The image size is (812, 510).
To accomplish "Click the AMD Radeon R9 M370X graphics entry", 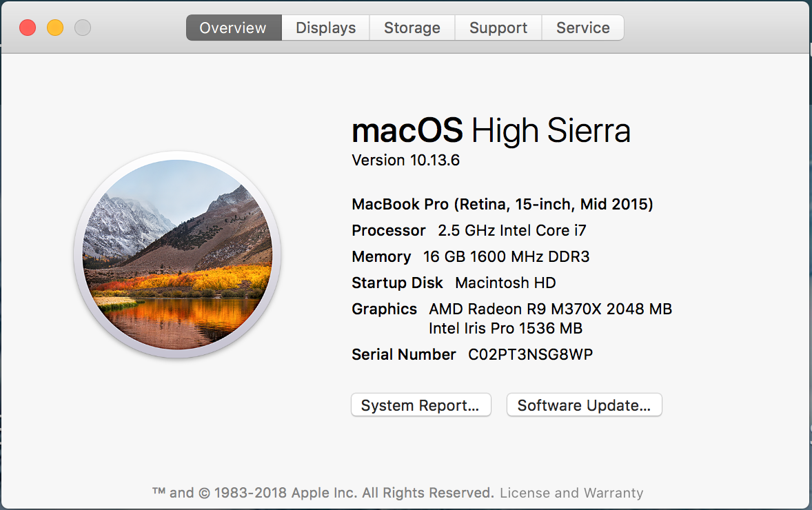I will [550, 309].
